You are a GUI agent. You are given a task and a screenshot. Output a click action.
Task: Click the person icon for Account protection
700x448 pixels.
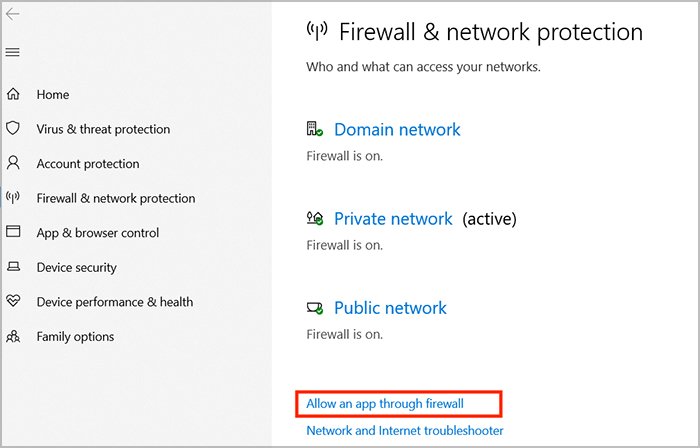(x=13, y=163)
